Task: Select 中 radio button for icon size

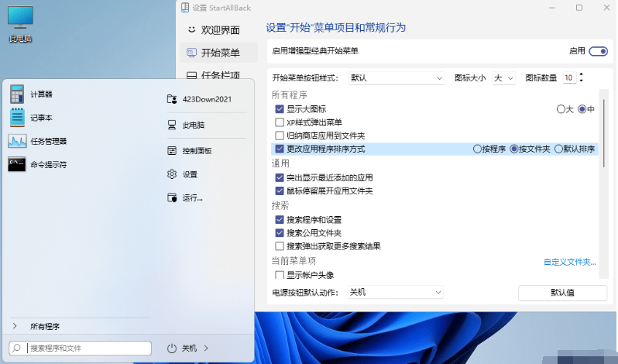Action: [582, 109]
